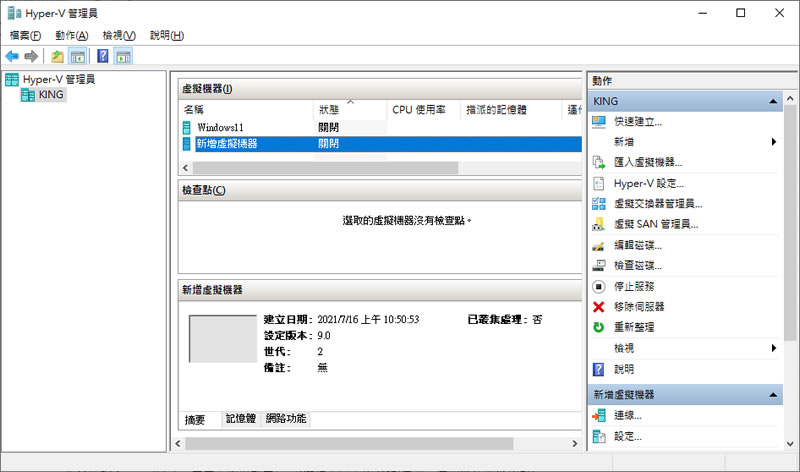This screenshot has height=472, width=800.
Task: Click the Back arrow toolbar icon
Action: pos(12,56)
